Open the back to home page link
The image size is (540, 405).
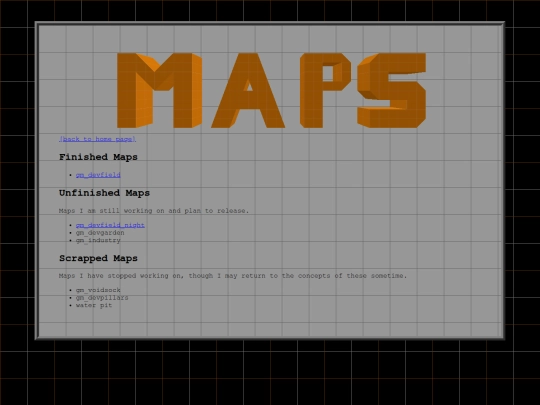[x=97, y=139]
